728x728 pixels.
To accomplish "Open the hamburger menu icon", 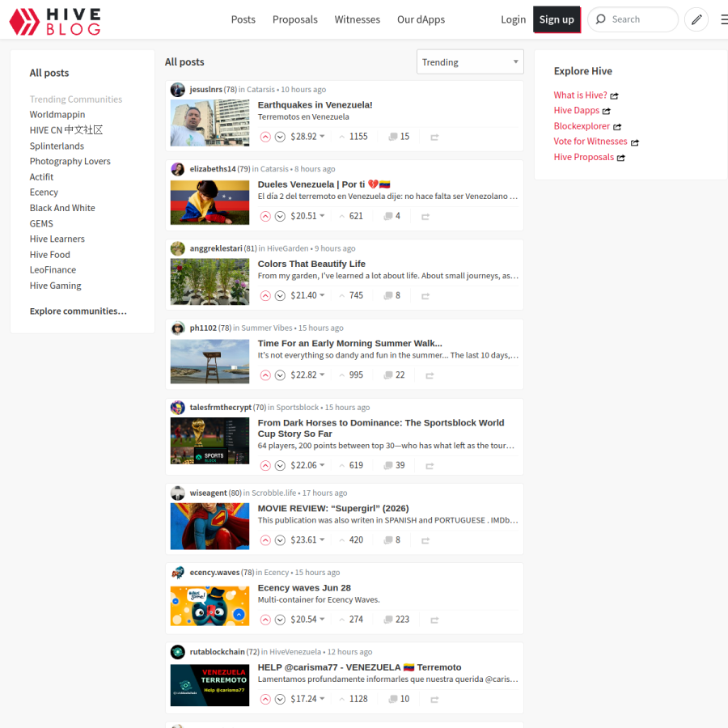I will [x=724, y=19].
